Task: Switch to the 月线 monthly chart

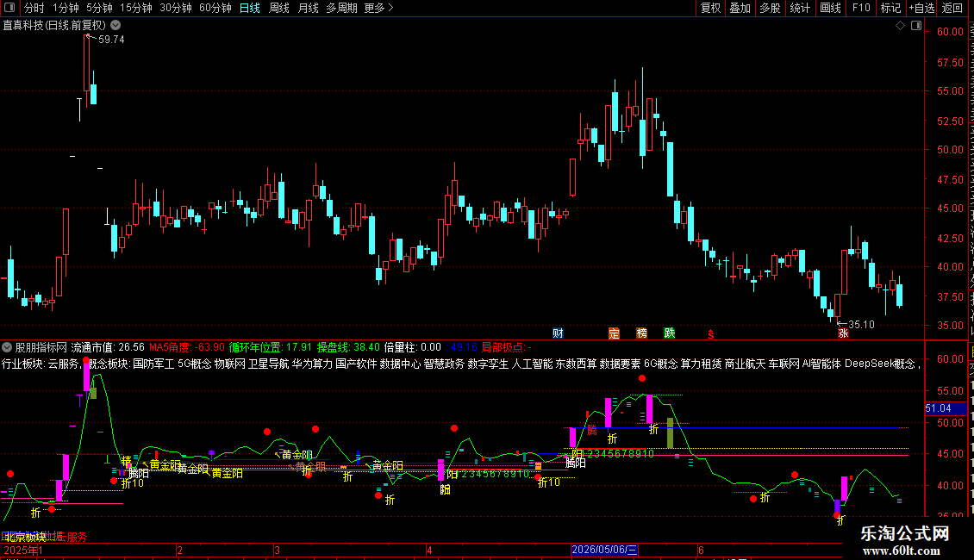Action: pos(308,8)
